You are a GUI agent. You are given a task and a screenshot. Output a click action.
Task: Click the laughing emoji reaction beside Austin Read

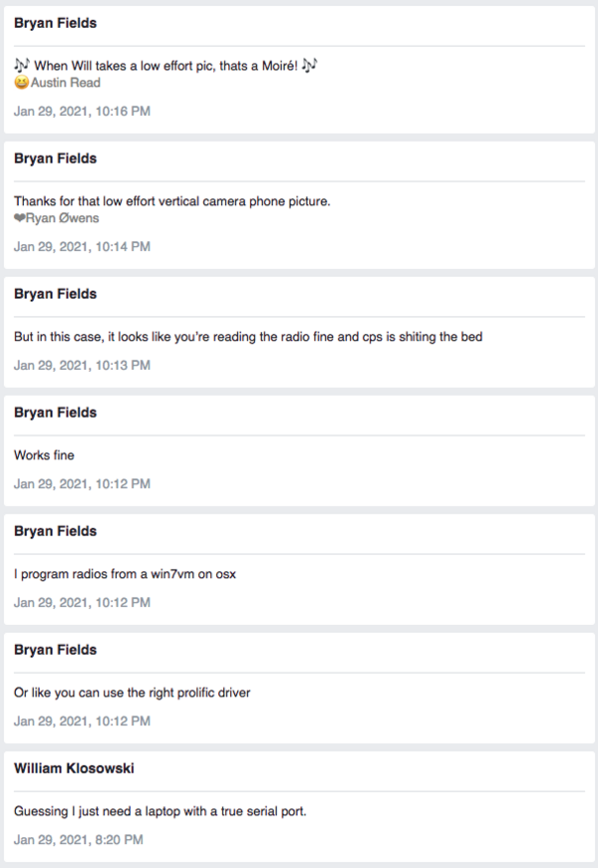click(x=21, y=83)
